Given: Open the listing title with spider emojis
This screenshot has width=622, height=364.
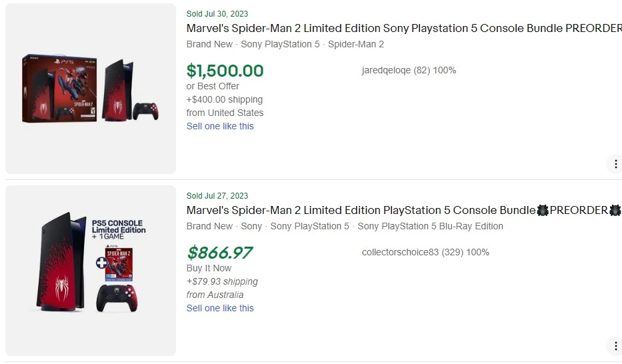Looking at the screenshot, I should [403, 211].
